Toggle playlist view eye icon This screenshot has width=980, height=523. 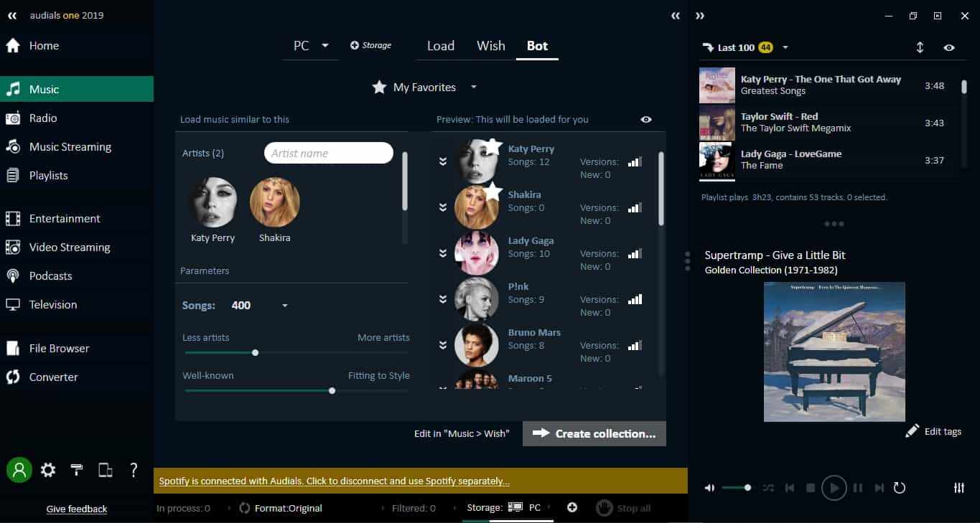(949, 47)
